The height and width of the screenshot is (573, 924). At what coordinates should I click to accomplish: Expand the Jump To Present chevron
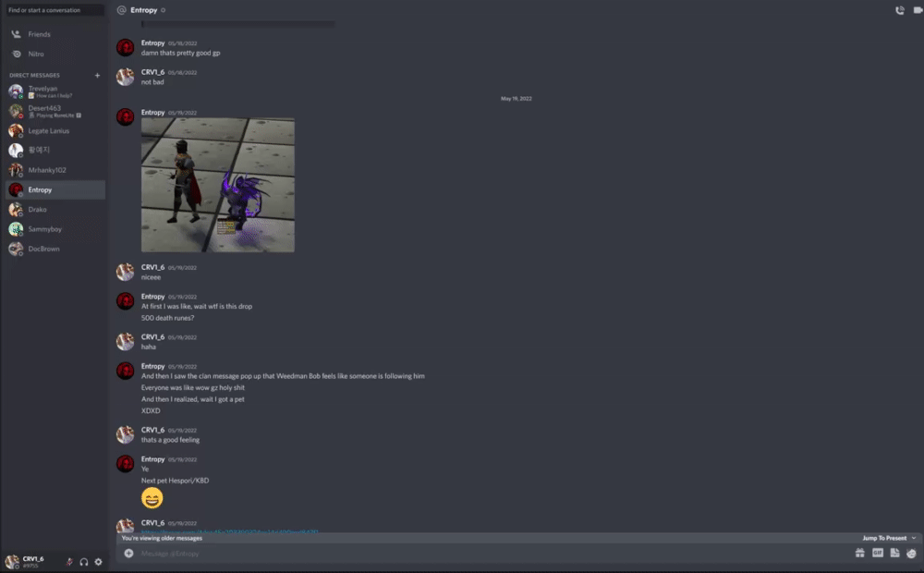tap(914, 538)
